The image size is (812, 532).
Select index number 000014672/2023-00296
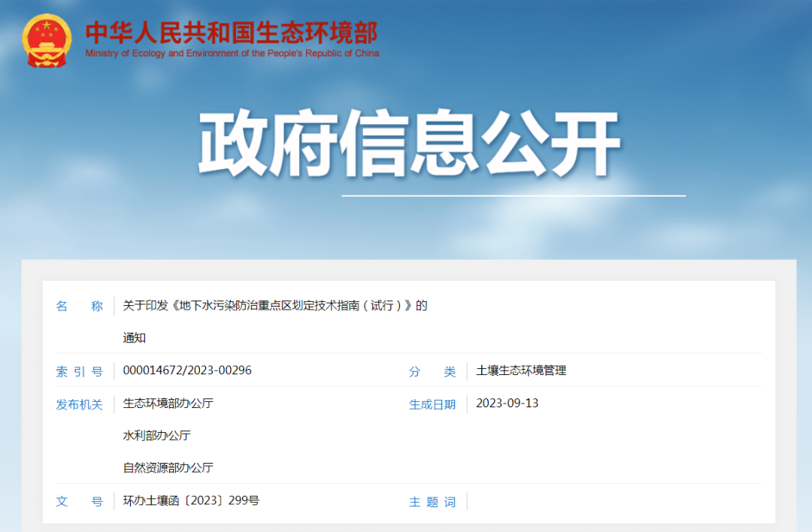[187, 370]
